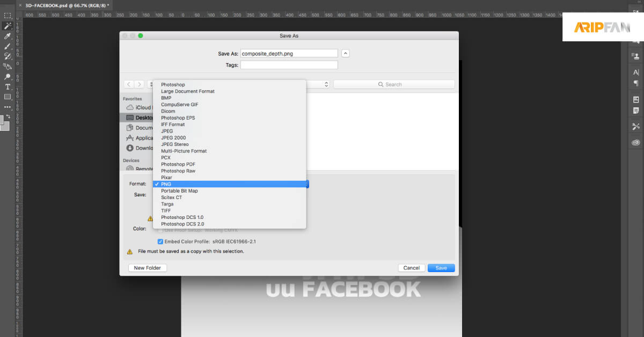This screenshot has width=644, height=337.
Task: Click the Cancel button
Action: (x=412, y=268)
